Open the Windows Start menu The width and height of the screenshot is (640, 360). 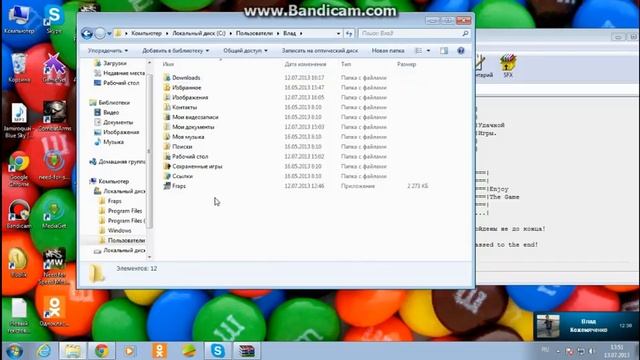(x=15, y=351)
